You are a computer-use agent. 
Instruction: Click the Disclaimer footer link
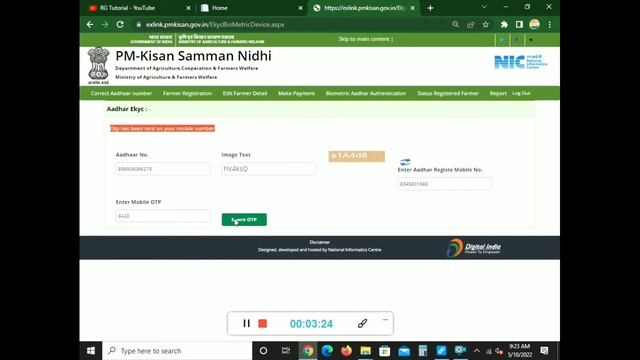pyautogui.click(x=320, y=242)
